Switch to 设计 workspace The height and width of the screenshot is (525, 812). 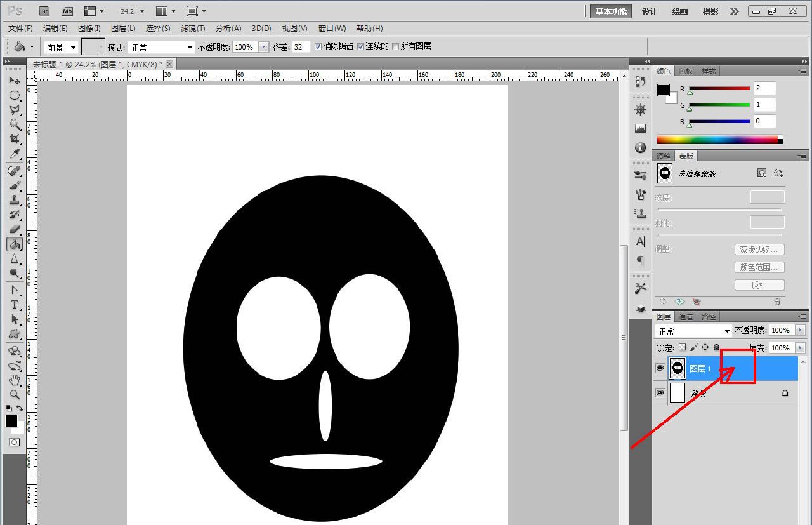pos(650,11)
